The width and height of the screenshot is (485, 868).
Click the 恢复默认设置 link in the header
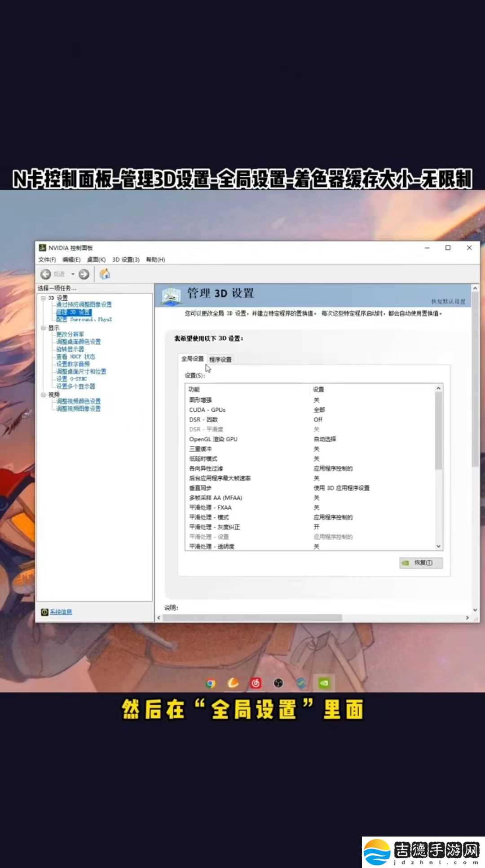[x=448, y=302]
